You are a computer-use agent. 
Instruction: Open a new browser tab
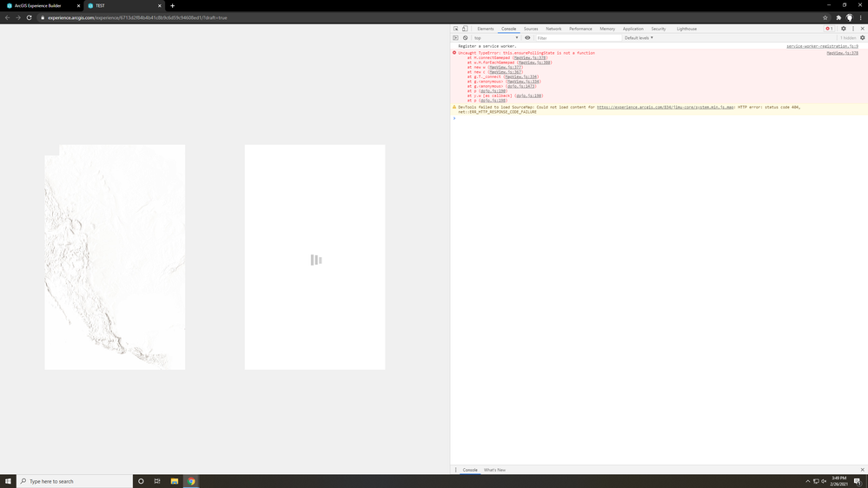(x=172, y=5)
